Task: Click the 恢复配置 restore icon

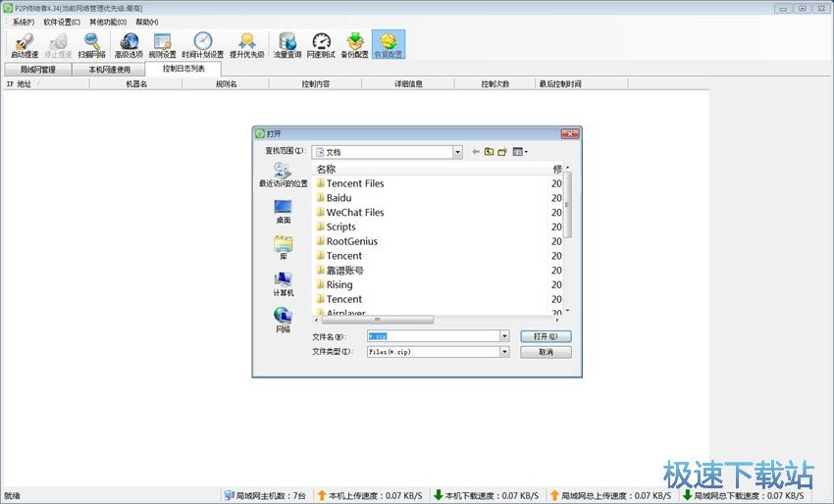Action: pos(389,45)
